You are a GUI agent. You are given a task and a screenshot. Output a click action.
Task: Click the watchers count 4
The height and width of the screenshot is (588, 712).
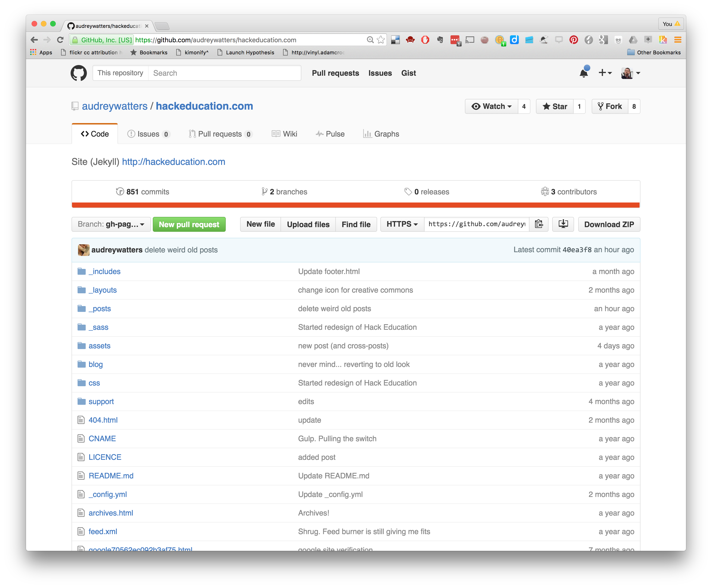click(524, 106)
